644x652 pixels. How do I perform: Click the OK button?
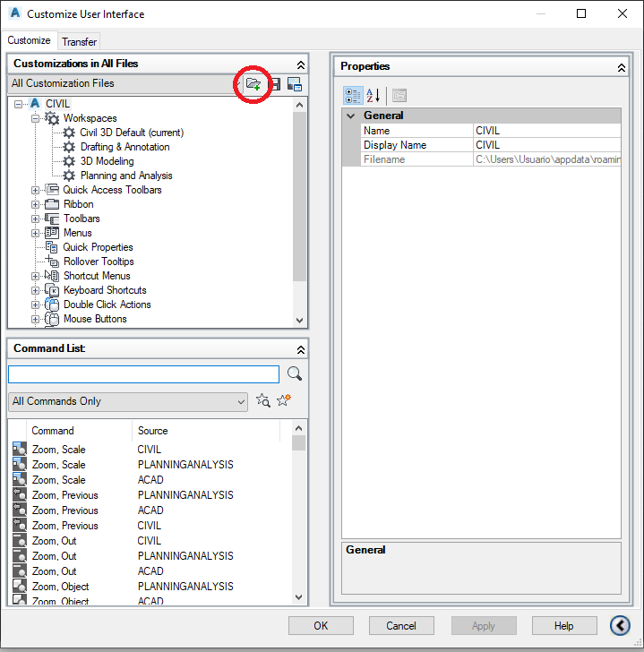click(321, 626)
